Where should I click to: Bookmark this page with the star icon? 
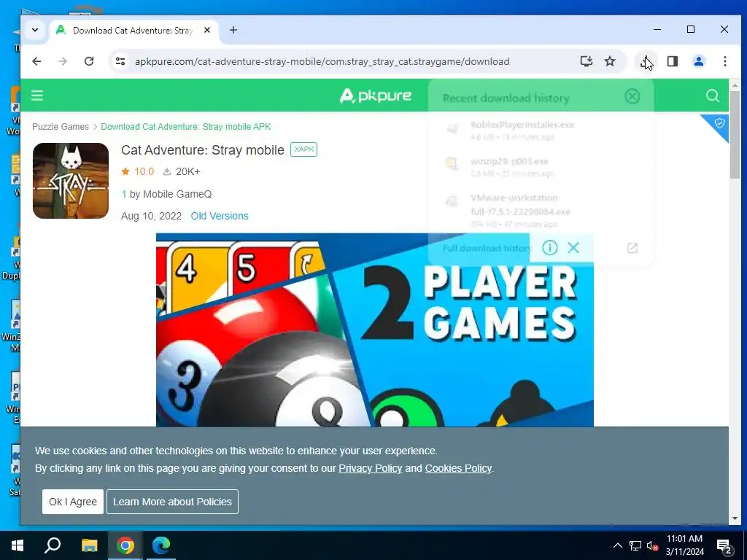tap(610, 61)
